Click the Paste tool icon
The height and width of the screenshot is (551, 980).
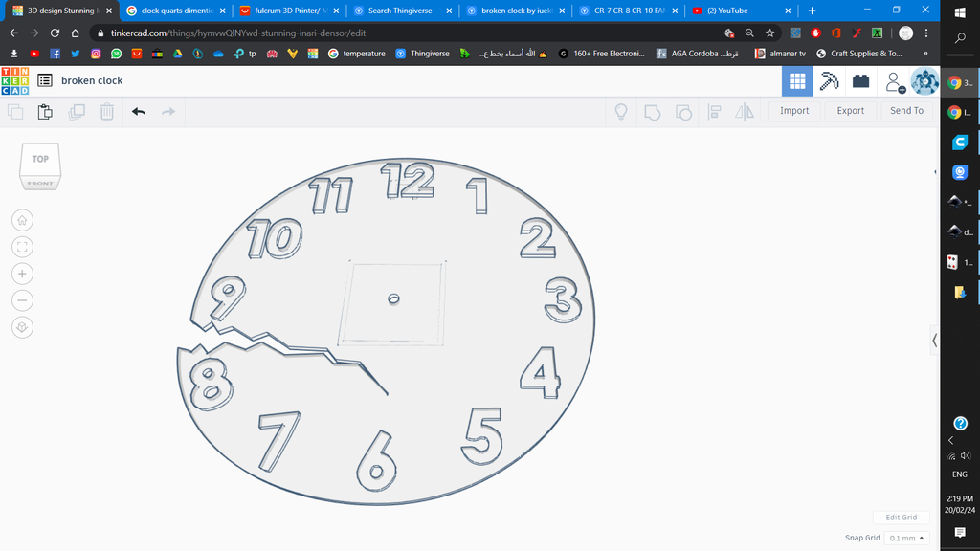[x=45, y=112]
